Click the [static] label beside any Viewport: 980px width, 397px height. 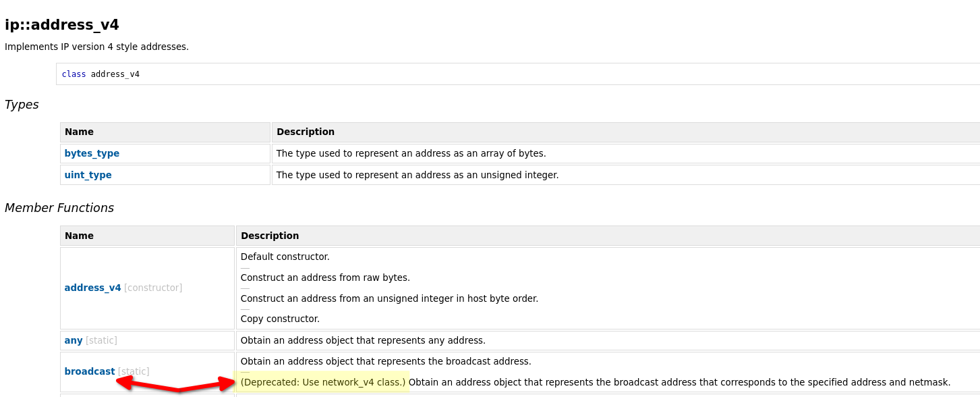101,340
